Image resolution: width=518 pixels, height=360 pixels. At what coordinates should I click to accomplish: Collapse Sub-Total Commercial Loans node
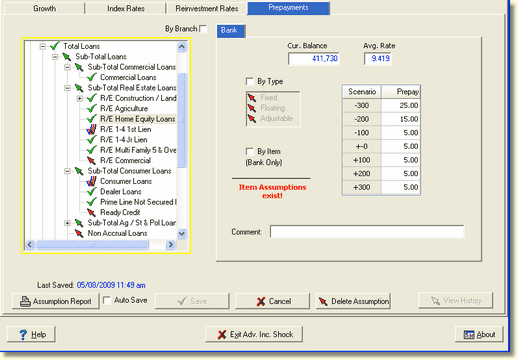[67, 67]
